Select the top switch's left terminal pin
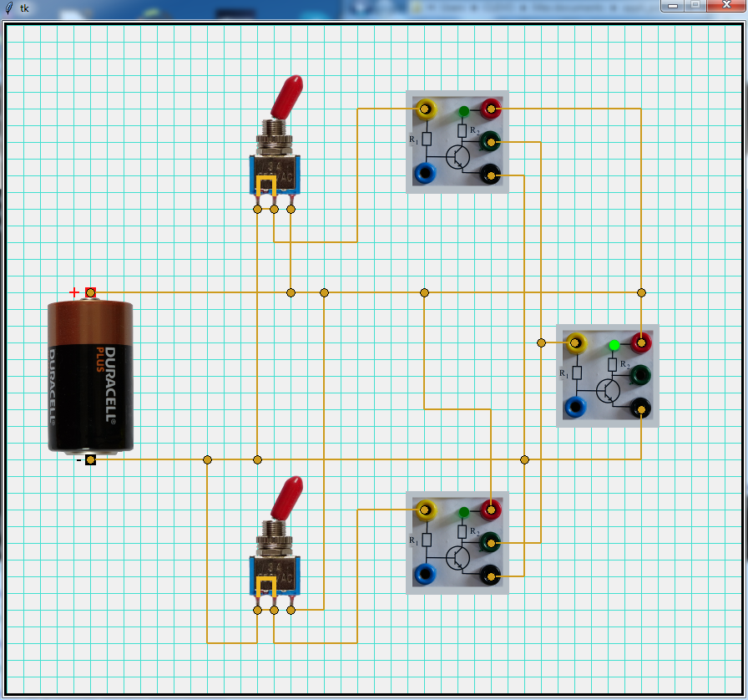The image size is (748, 700). [257, 209]
